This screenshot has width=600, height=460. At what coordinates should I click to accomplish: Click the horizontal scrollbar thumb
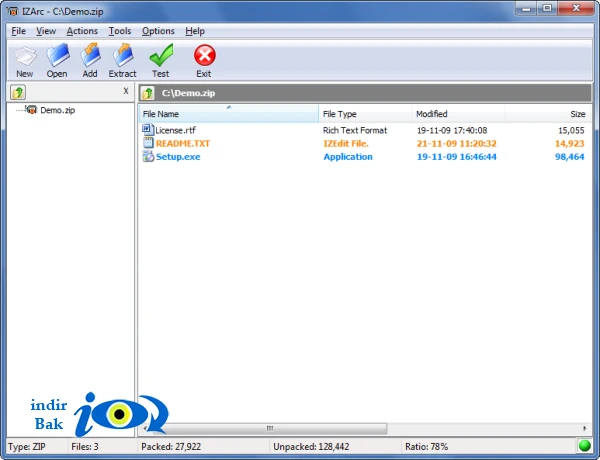tap(270, 428)
